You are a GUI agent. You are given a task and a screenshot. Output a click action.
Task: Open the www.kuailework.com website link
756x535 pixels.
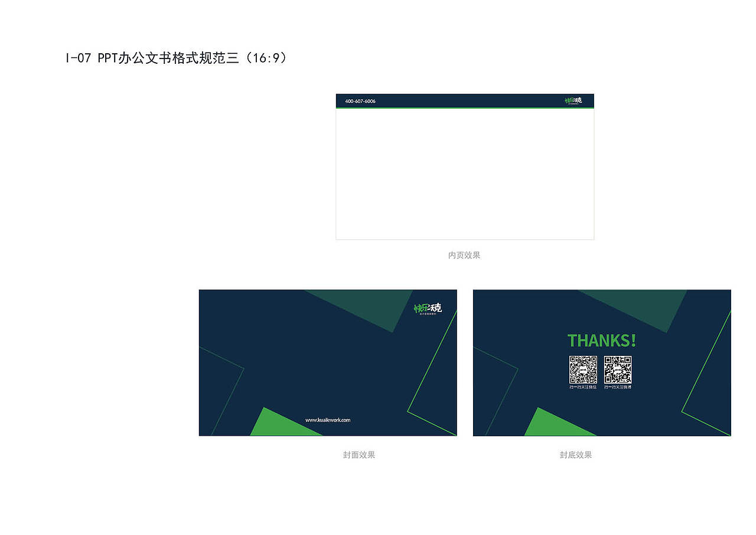click(327, 419)
